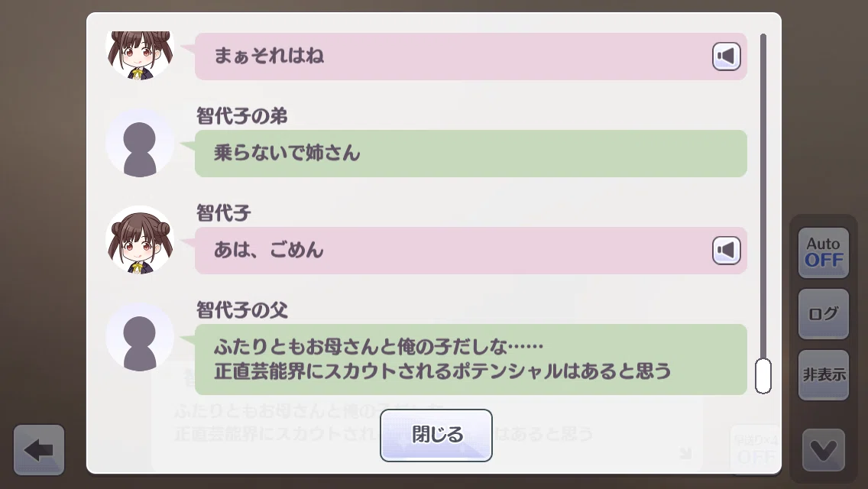Open the ログ log button
Screen dimensions: 868x489
[x=823, y=313]
